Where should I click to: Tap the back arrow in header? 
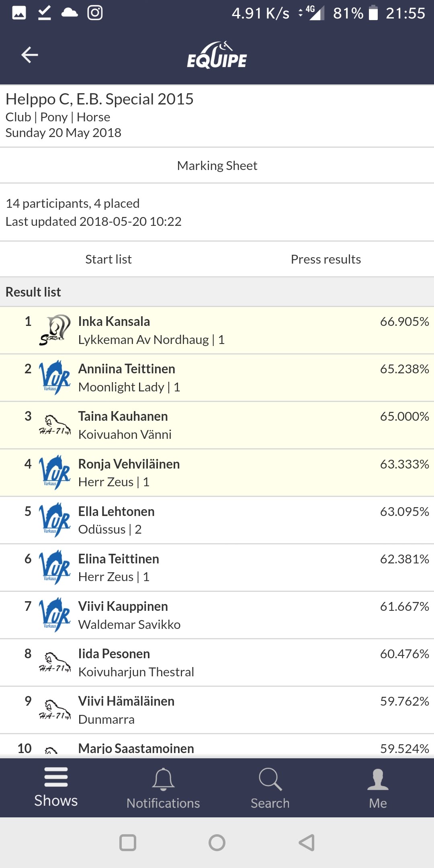pos(29,55)
